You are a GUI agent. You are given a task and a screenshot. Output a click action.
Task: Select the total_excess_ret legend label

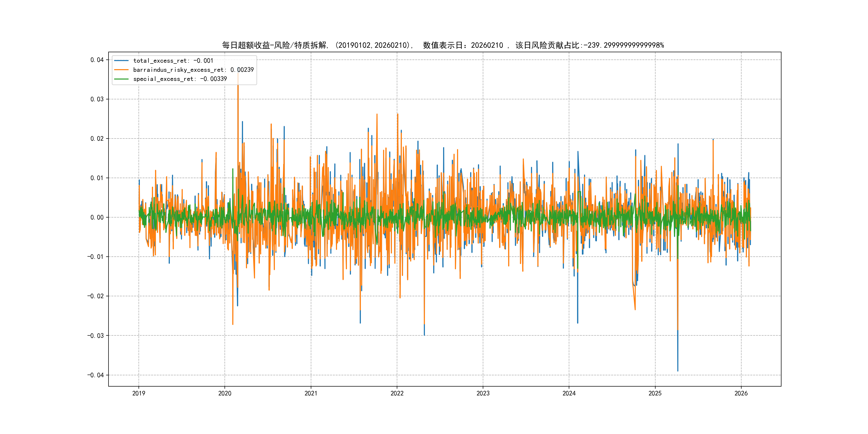173,61
